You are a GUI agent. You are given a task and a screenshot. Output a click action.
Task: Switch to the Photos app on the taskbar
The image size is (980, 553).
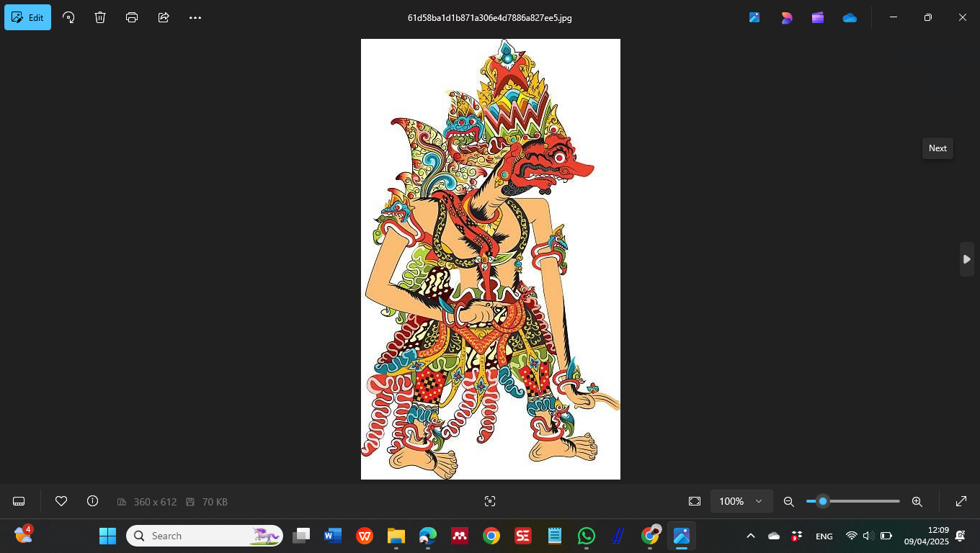pyautogui.click(x=682, y=536)
